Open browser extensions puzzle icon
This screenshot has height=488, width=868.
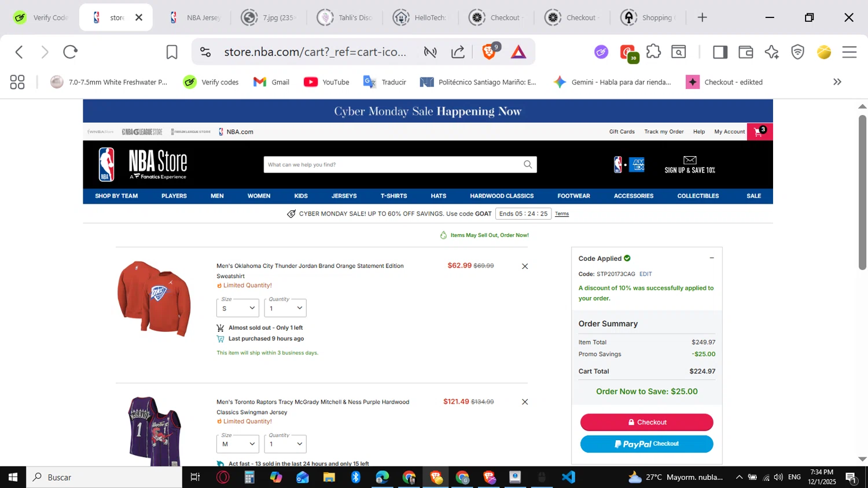pyautogui.click(x=654, y=51)
